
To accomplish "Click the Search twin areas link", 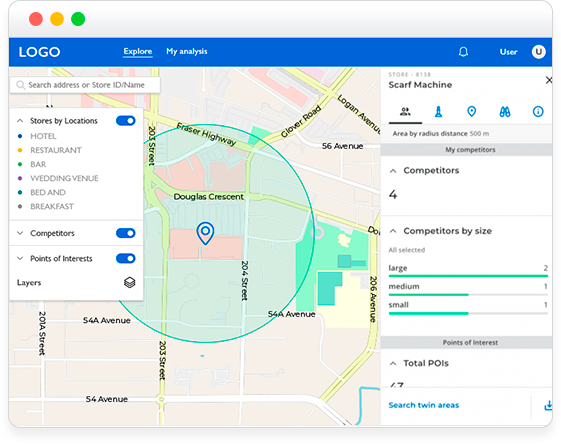I will click(424, 405).
